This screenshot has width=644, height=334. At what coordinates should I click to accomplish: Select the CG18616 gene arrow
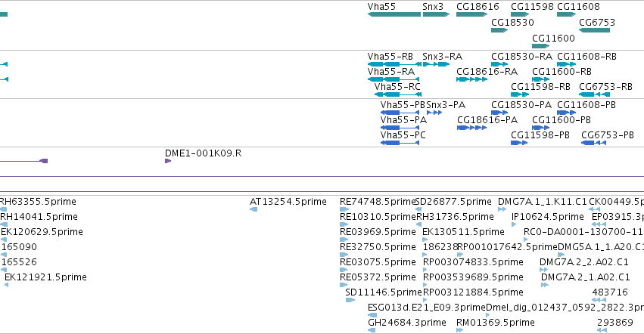pos(472,14)
